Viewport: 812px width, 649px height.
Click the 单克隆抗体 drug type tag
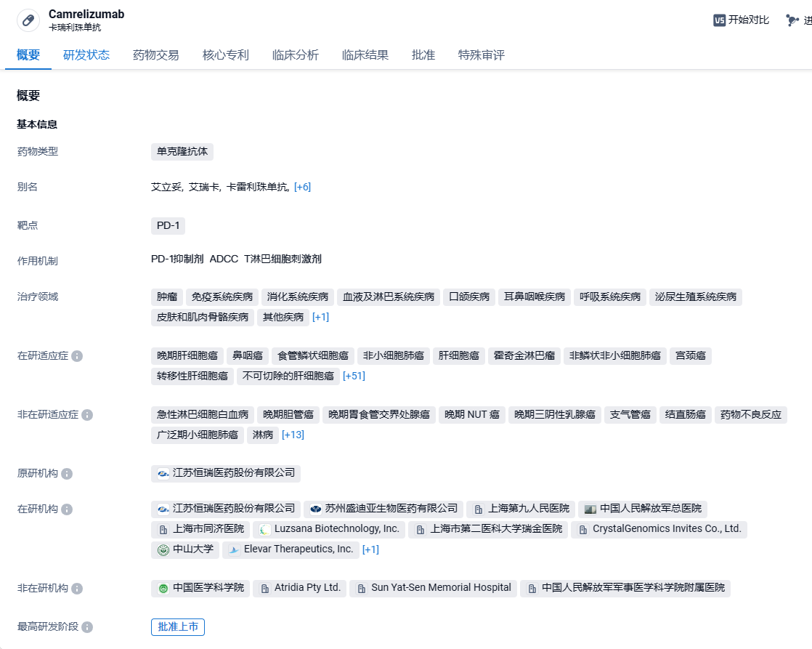point(182,152)
